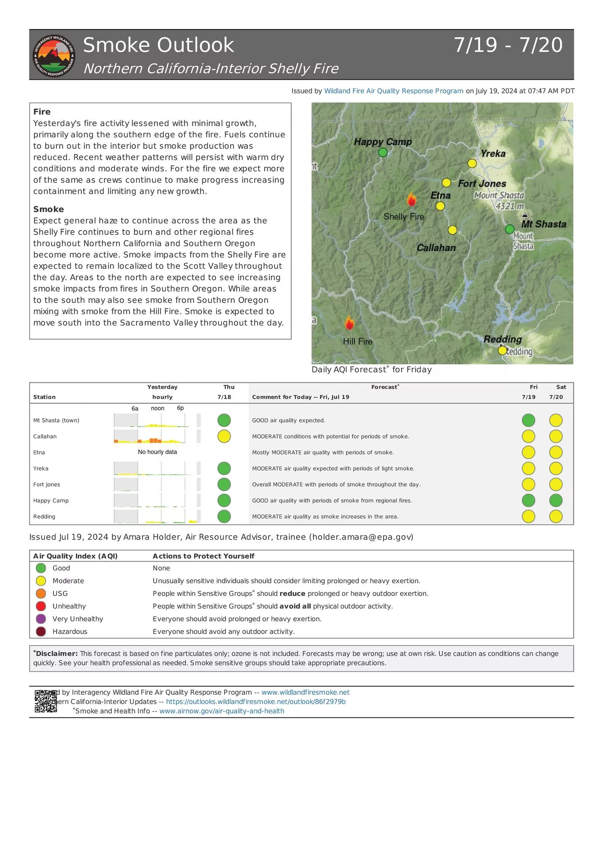Click the 'Daily AQI Forecast for Friday' caption

(x=372, y=369)
